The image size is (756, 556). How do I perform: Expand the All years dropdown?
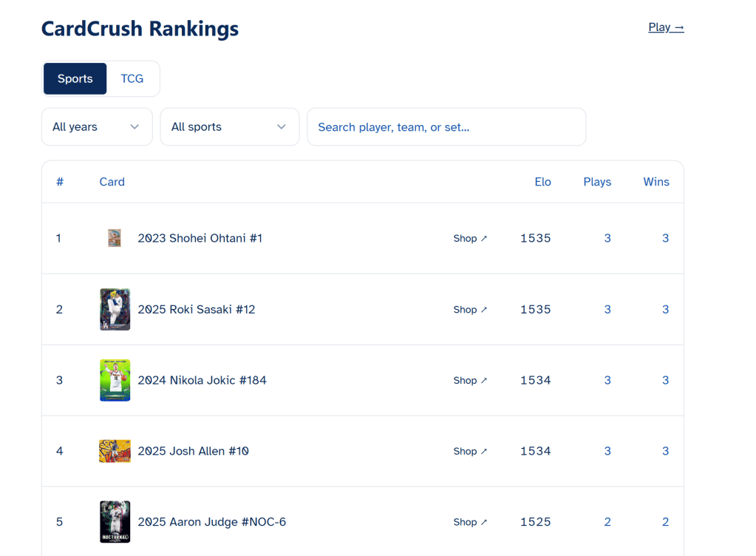pyautogui.click(x=97, y=127)
